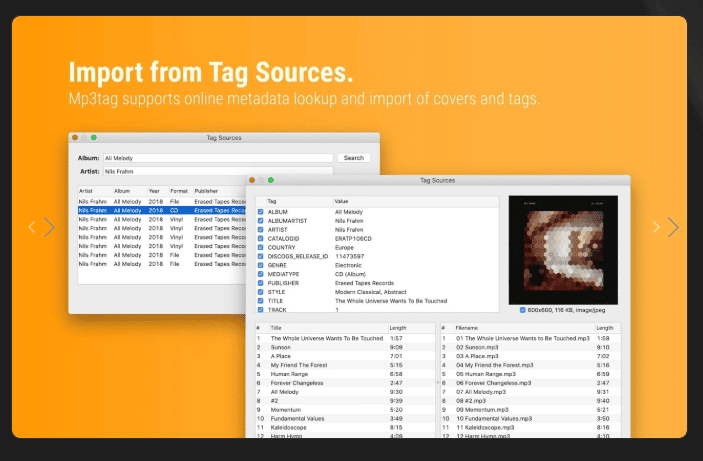Image resolution: width=703 pixels, height=461 pixels.
Task: Toggle the ALBUM tag checkbox
Action: point(260,212)
